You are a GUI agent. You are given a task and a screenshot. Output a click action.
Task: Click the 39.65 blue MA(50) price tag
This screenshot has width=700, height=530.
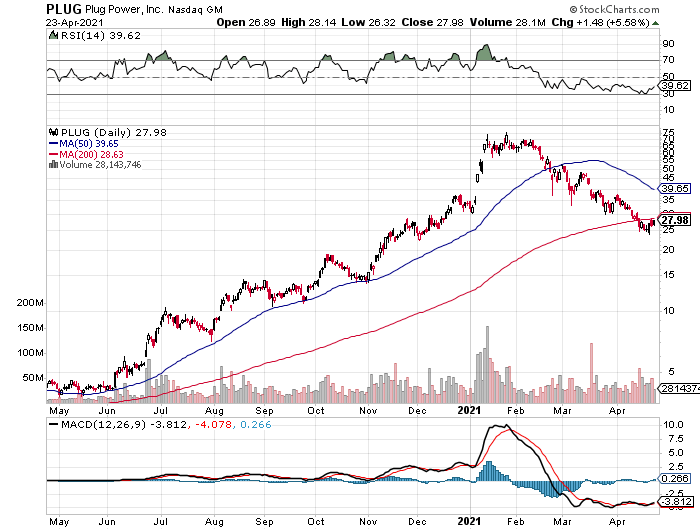[x=675, y=188]
